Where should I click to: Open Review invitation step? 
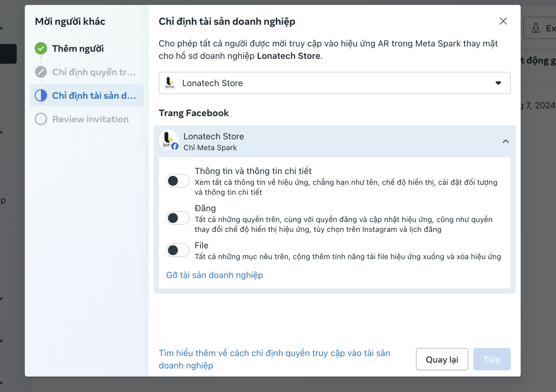click(90, 119)
